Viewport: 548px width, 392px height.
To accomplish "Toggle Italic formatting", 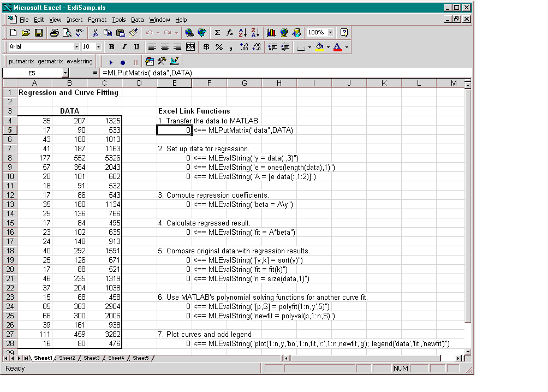I will [x=124, y=47].
